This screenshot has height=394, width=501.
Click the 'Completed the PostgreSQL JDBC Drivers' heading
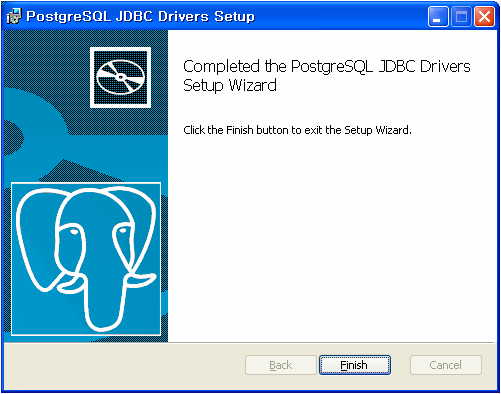(x=326, y=76)
